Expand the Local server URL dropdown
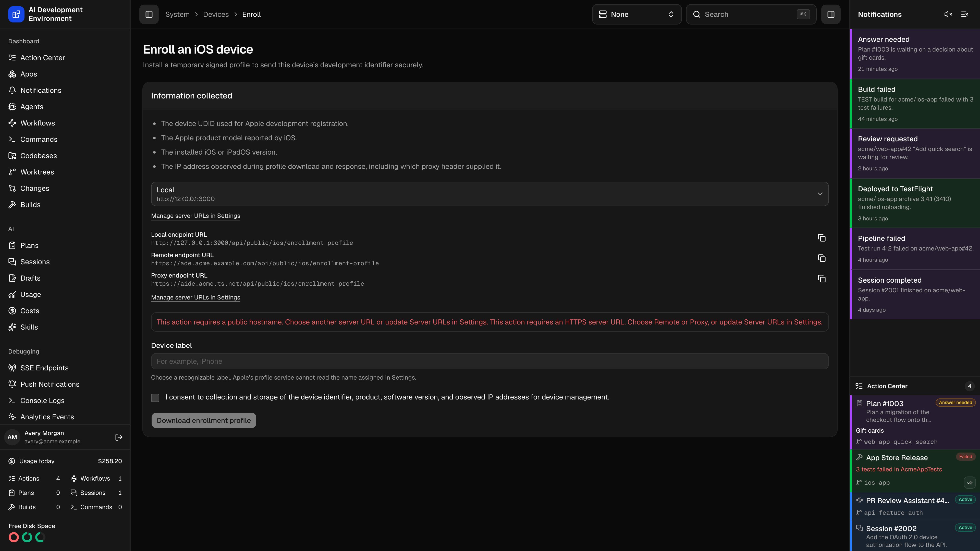 490,194
